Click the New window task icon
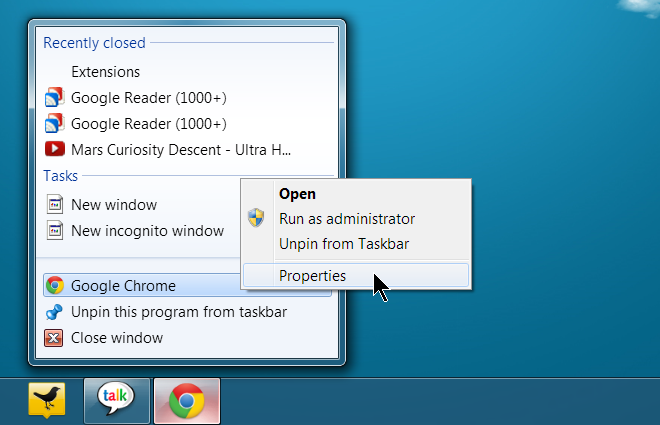Viewport: 660px width, 425px height. pyautogui.click(x=55, y=205)
